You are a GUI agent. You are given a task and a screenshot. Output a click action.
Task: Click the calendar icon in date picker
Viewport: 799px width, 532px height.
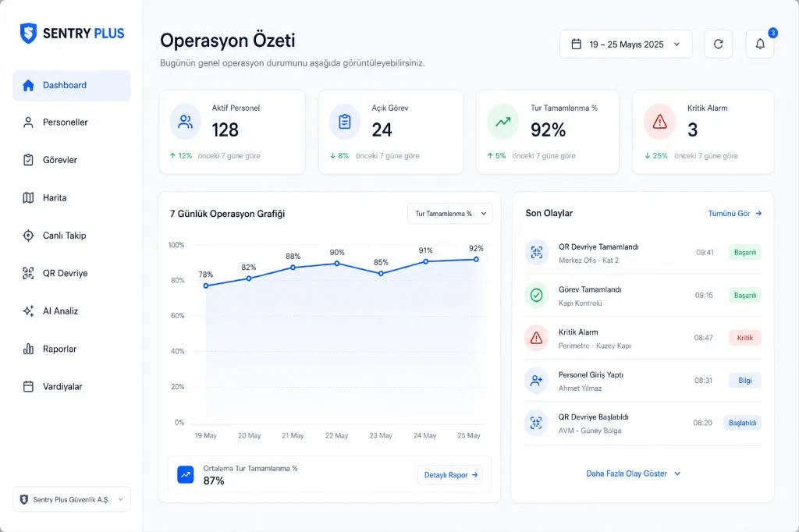pos(577,44)
